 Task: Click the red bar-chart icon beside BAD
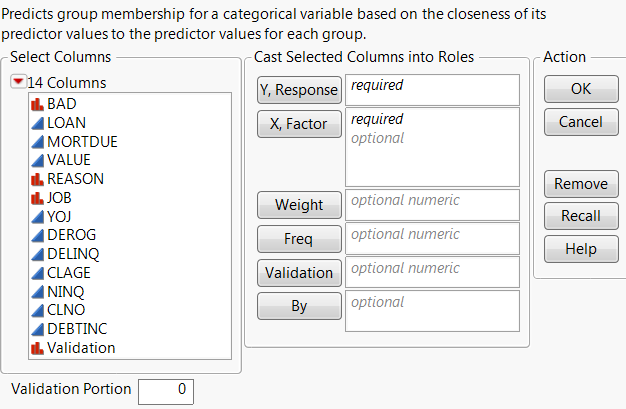[38, 103]
